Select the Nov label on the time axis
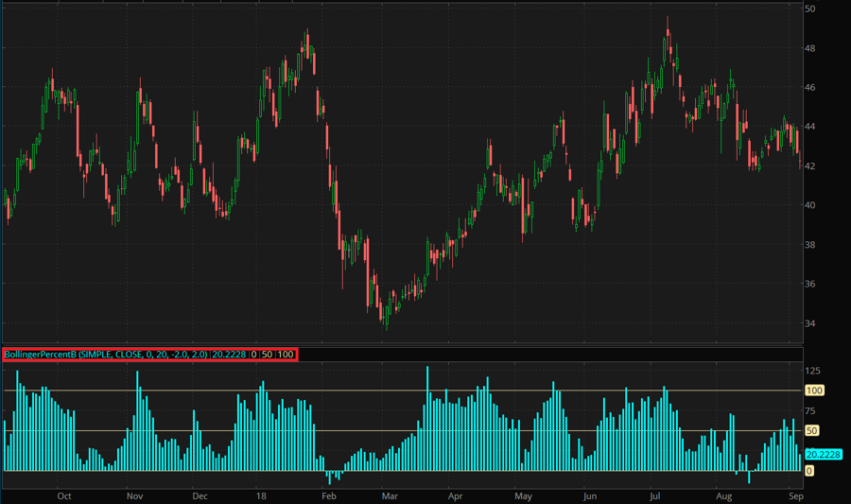Image resolution: width=851 pixels, height=504 pixels. (133, 495)
